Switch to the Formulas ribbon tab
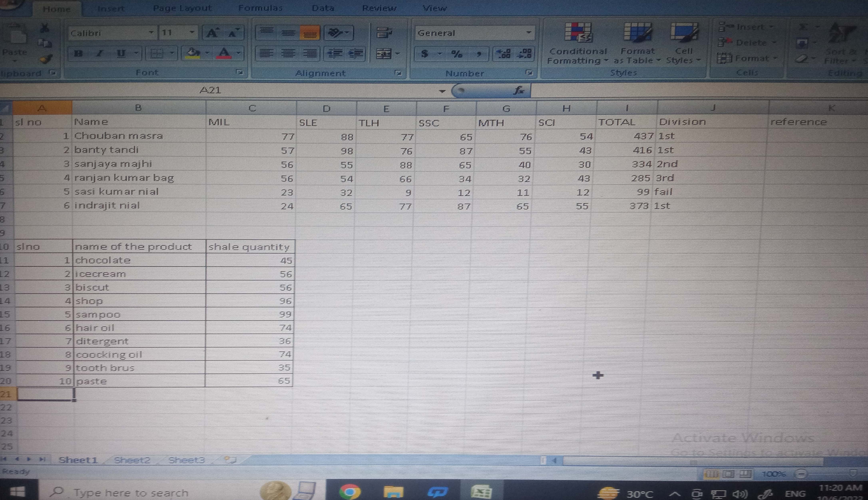This screenshot has width=868, height=500. pos(260,8)
